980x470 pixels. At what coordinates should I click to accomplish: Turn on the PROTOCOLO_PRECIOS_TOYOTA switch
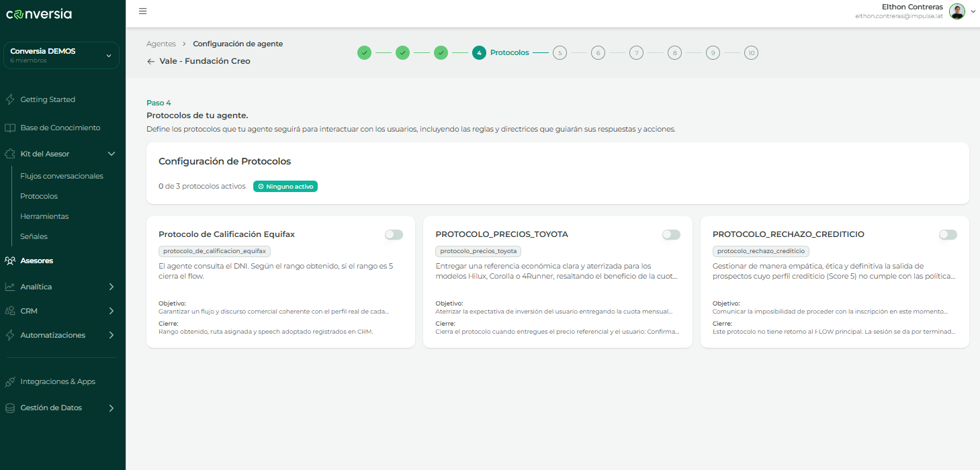coord(671,234)
